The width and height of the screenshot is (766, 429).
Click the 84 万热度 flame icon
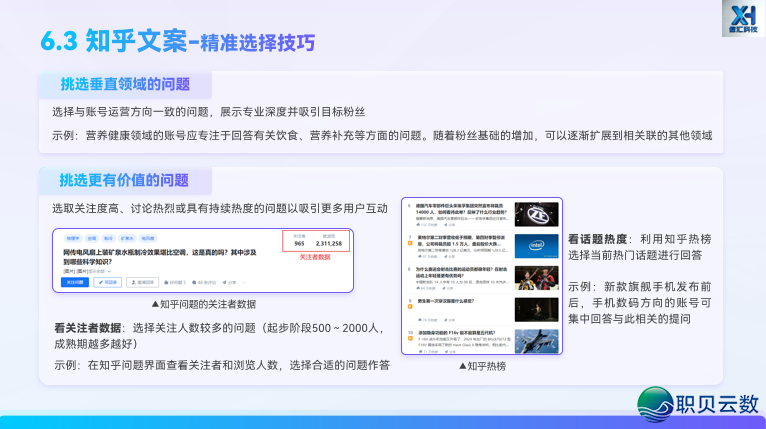(x=419, y=288)
